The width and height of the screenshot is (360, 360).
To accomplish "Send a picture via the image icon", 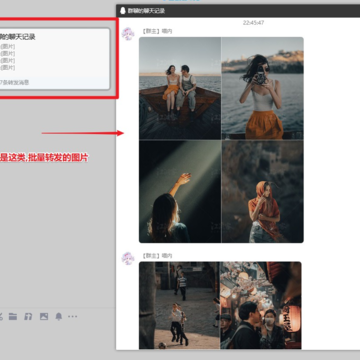I will pos(44,316).
